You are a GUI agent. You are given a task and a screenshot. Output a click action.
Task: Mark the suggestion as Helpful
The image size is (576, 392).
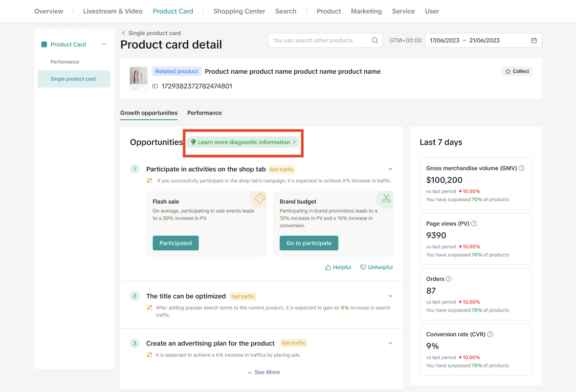(338, 267)
